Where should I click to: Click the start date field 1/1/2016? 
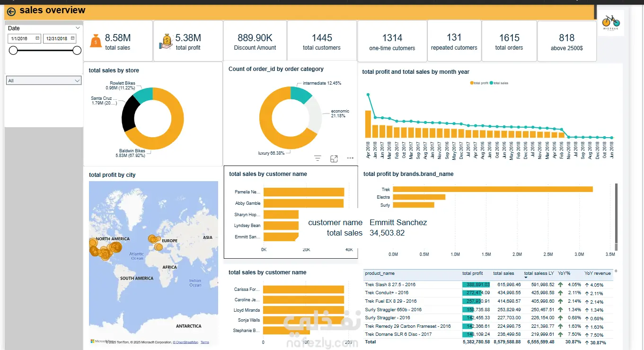25,39
